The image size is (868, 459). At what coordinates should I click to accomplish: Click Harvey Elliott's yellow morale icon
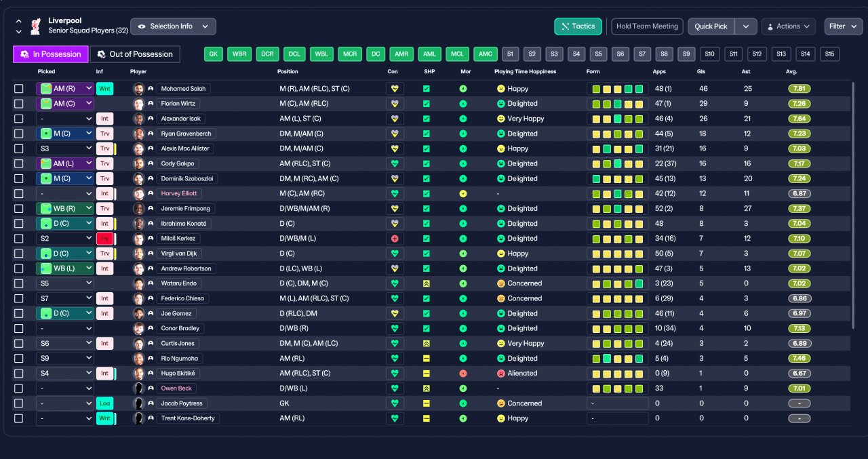[x=463, y=194]
